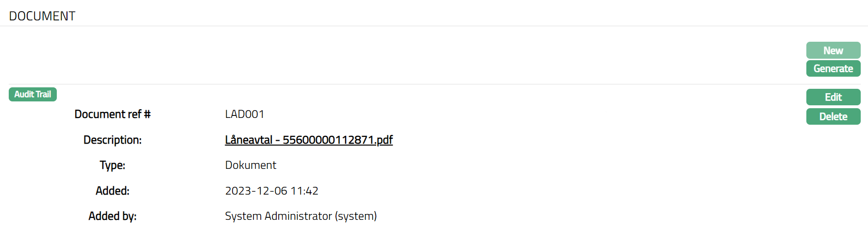This screenshot has height=230, width=868.
Task: Select the date 2023-12-06
Action: coord(256,191)
